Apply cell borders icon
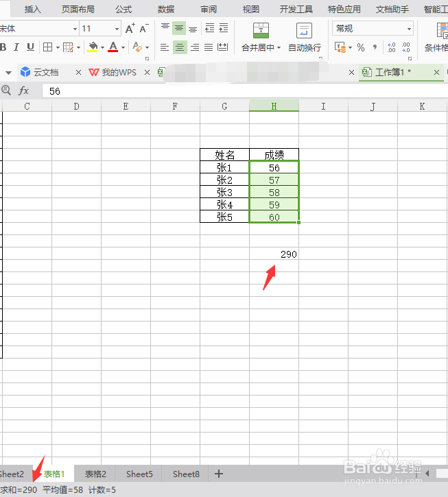 pyautogui.click(x=47, y=47)
